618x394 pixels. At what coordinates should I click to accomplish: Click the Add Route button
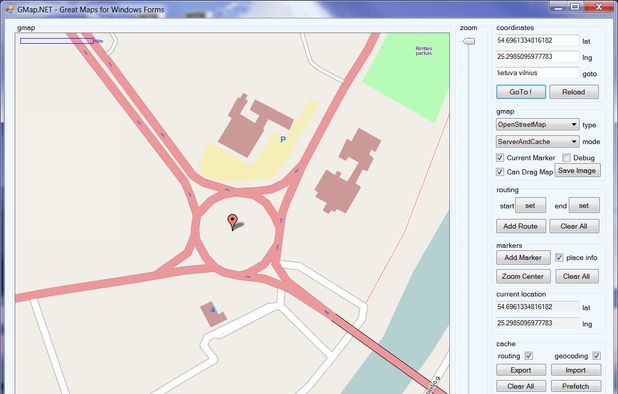click(x=521, y=226)
